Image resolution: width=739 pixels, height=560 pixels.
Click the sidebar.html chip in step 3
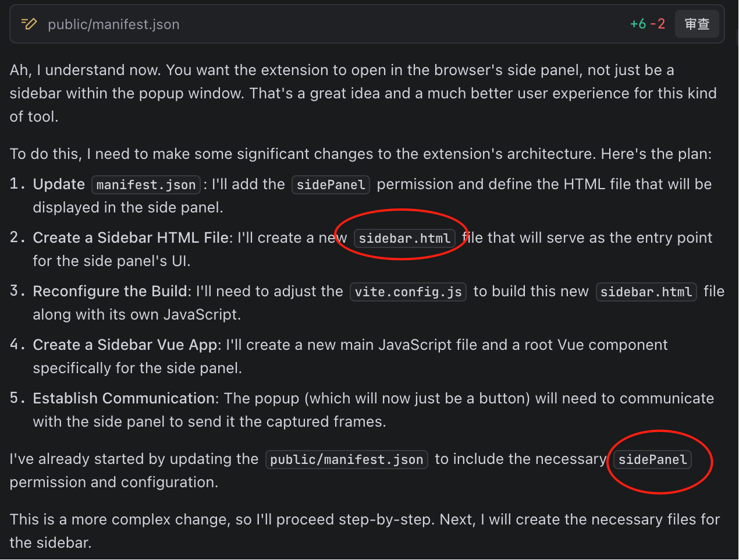coord(646,292)
